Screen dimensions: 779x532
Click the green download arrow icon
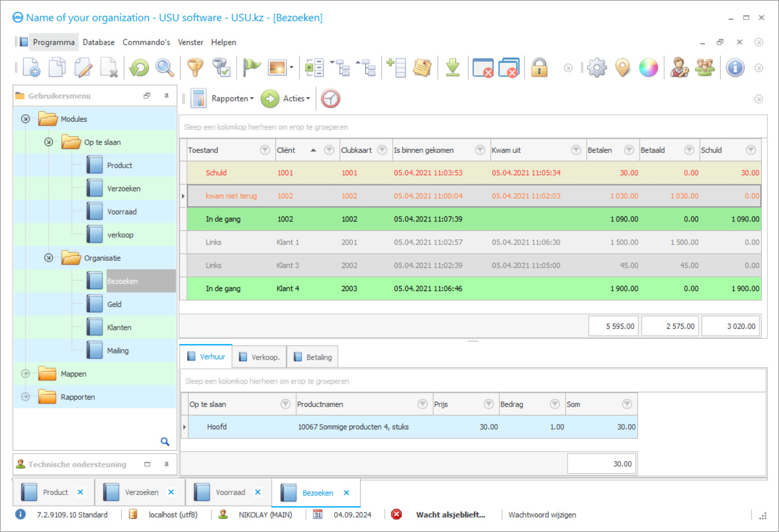453,68
